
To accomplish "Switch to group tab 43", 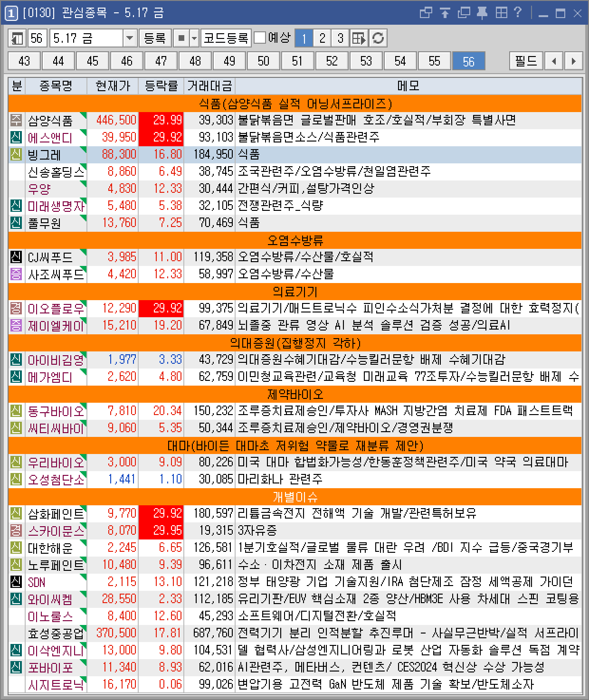I will (x=24, y=61).
